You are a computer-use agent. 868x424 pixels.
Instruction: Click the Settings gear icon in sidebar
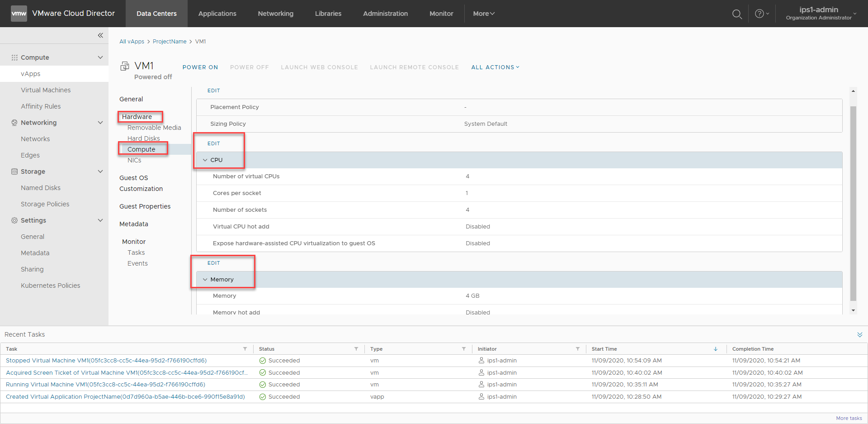point(14,220)
